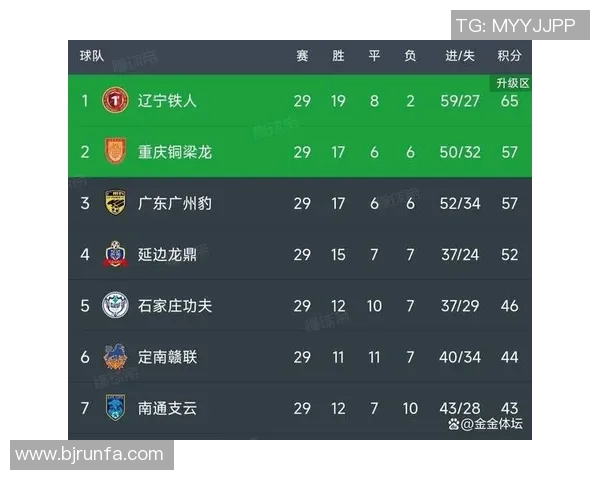Image resolution: width=600 pixels, height=480 pixels.
Task: Click the 进/失 column header
Action: coord(460,56)
